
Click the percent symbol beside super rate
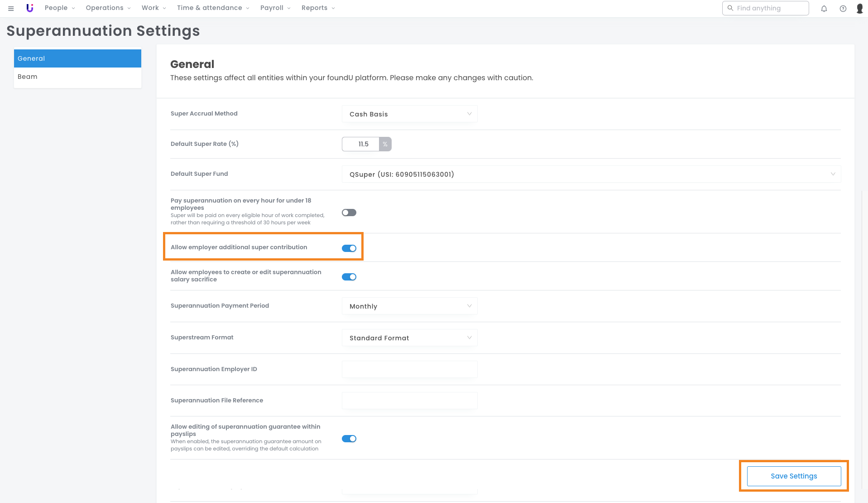[x=385, y=144]
